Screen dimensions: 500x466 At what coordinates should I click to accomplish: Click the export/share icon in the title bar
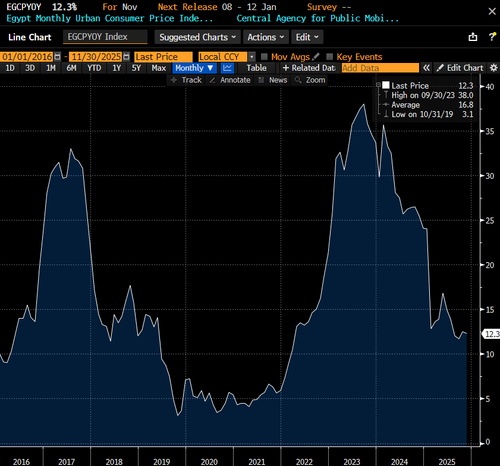pyautogui.click(x=473, y=37)
